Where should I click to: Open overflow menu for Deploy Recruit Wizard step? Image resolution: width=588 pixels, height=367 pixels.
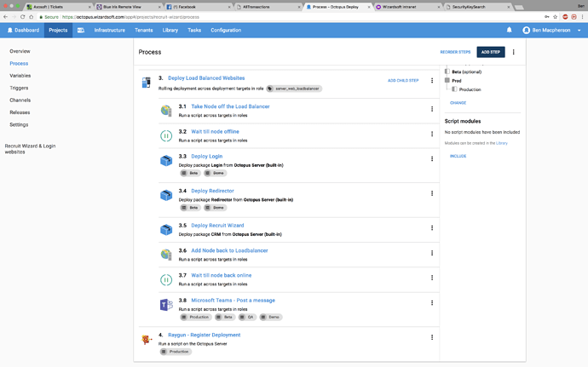[432, 228]
